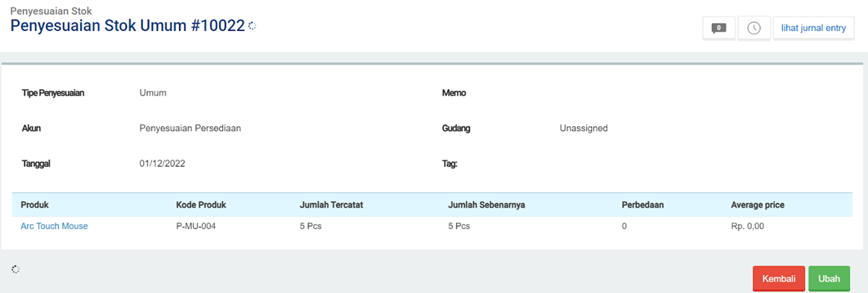Open the Arc Touch Mouse product link
868x293 pixels.
click(54, 226)
